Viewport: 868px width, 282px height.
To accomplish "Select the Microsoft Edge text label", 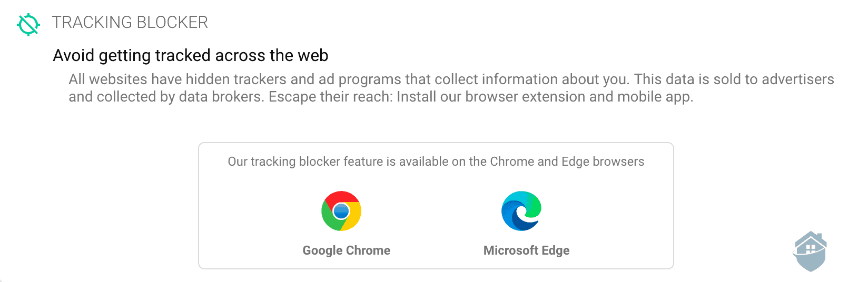I will tap(527, 250).
